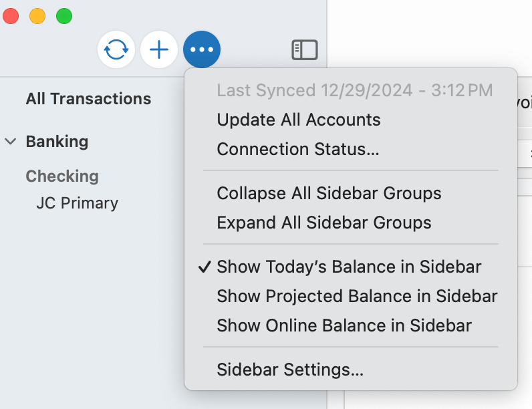532x409 pixels.
Task: Select Update All Accounts menu item
Action: [299, 120]
